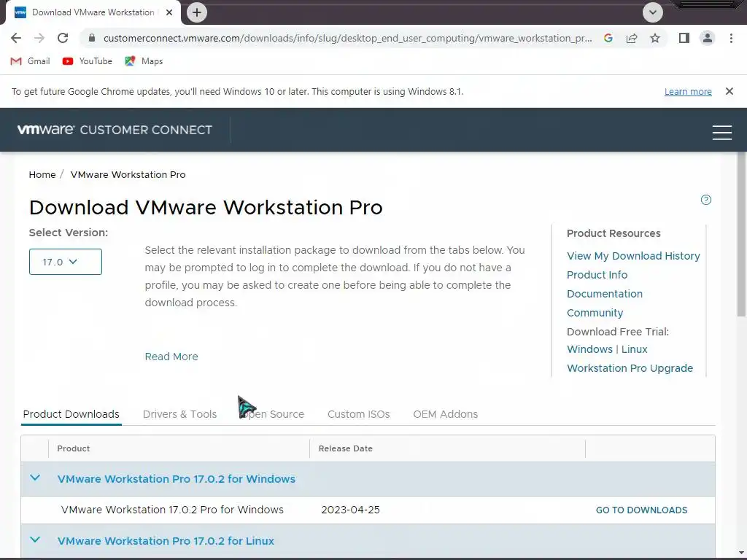747x560 pixels.
Task: Click VMware Workstation Pro 17.0.2 for Windows heading
Action: [x=177, y=479]
